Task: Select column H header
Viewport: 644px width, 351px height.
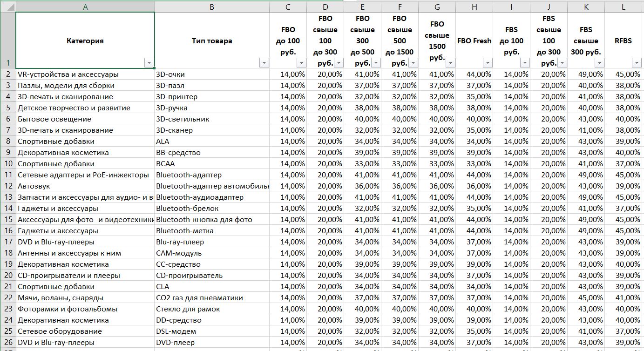Action: coord(474,7)
